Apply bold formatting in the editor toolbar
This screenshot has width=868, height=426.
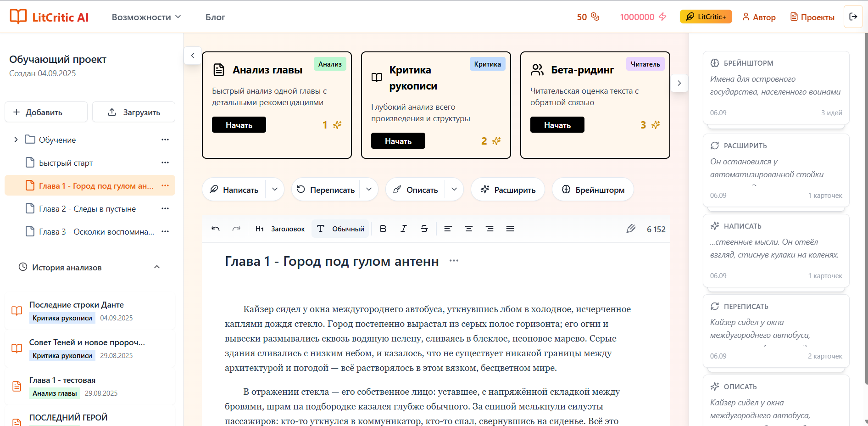(383, 228)
